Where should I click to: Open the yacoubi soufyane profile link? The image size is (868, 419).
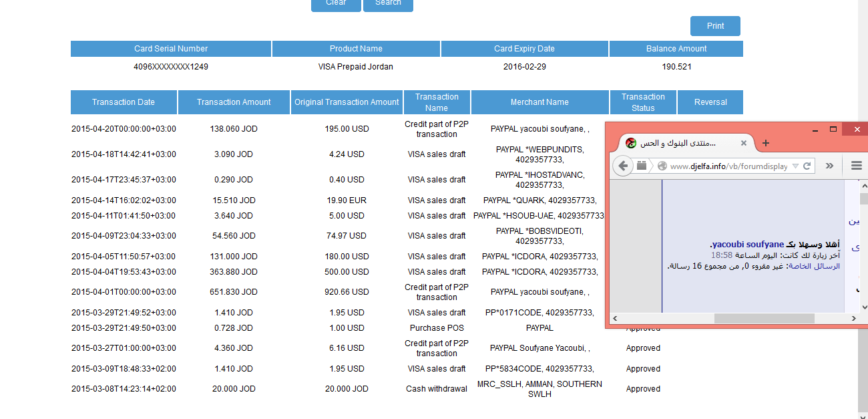tap(748, 245)
